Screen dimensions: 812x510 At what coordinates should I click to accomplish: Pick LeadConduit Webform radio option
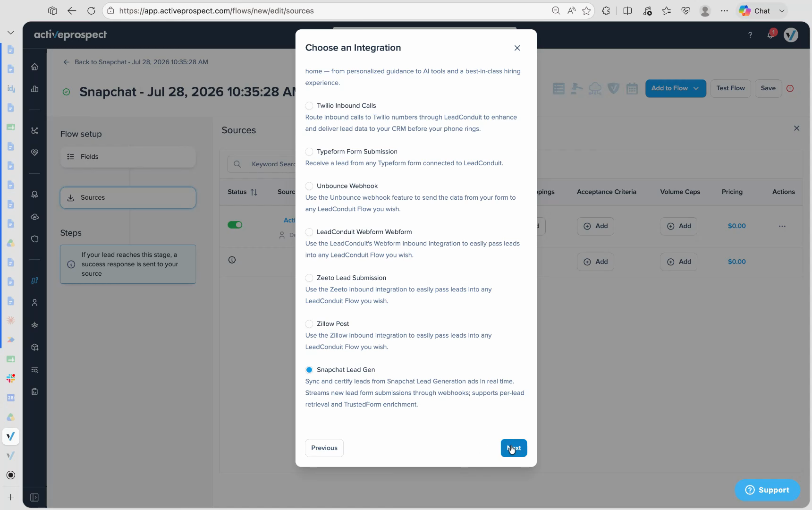click(309, 232)
